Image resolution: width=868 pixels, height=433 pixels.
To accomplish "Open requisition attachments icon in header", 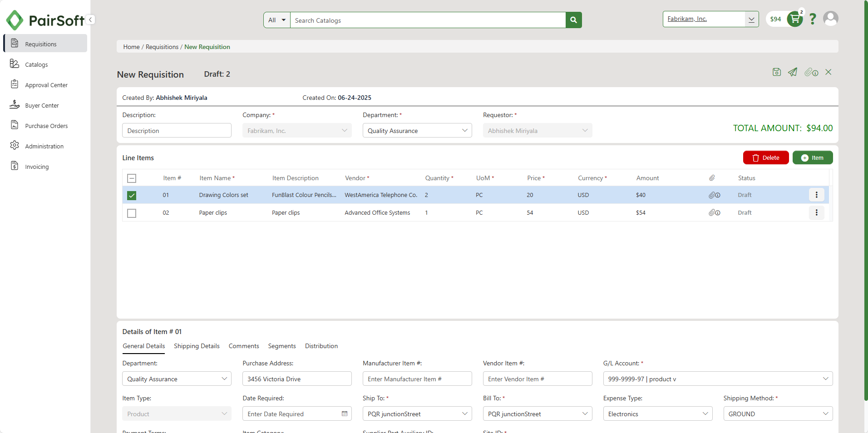I will [x=811, y=72].
